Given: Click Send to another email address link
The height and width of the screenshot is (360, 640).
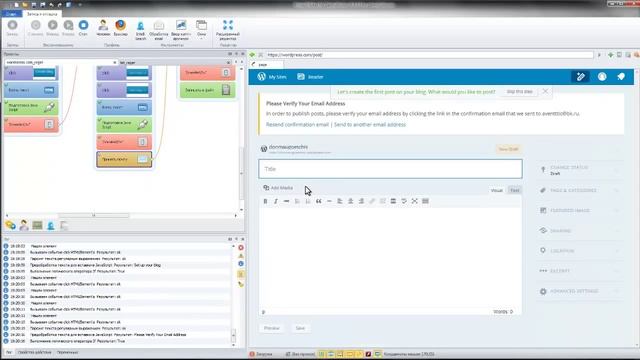Looking at the screenshot, I should [370, 124].
